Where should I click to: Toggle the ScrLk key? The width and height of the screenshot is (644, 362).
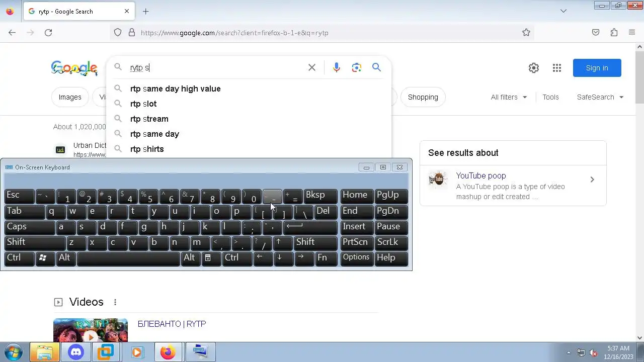(x=391, y=242)
